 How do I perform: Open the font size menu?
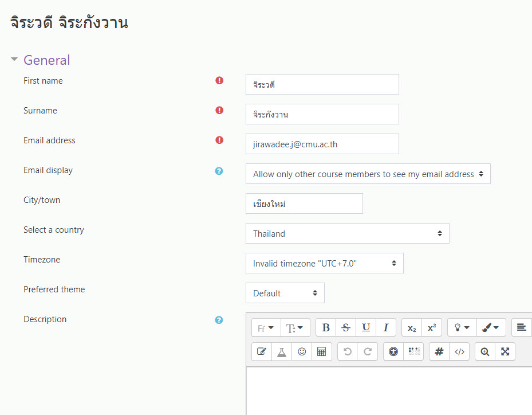click(x=295, y=328)
